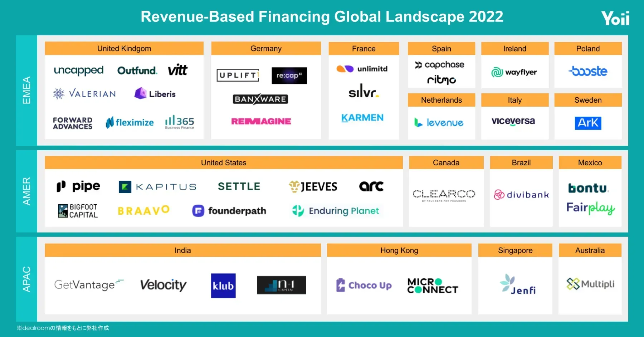The width and height of the screenshot is (644, 337).
Task: Select the Forward Advances logo
Action: [73, 123]
